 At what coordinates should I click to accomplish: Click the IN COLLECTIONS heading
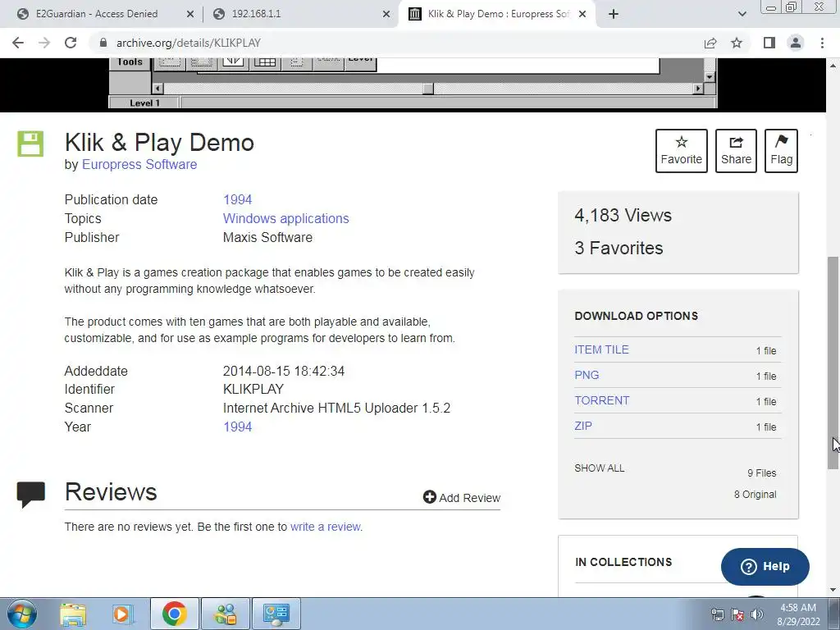point(623,562)
